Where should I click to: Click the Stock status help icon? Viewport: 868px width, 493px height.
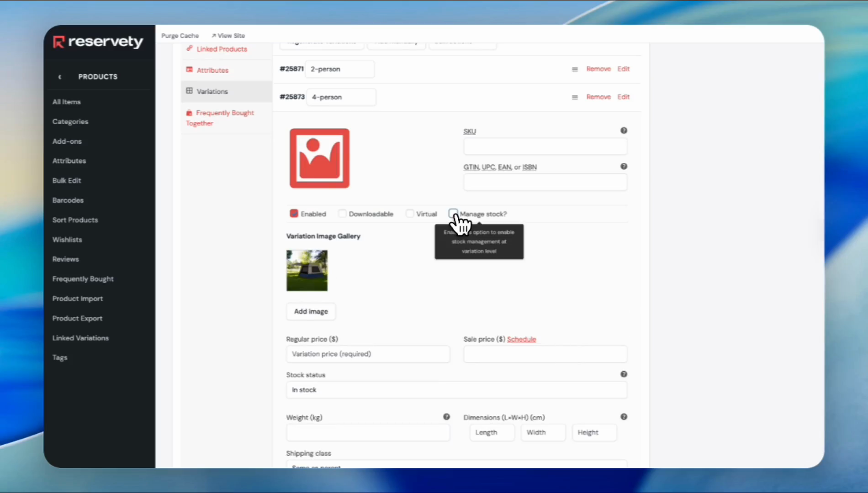[624, 374]
